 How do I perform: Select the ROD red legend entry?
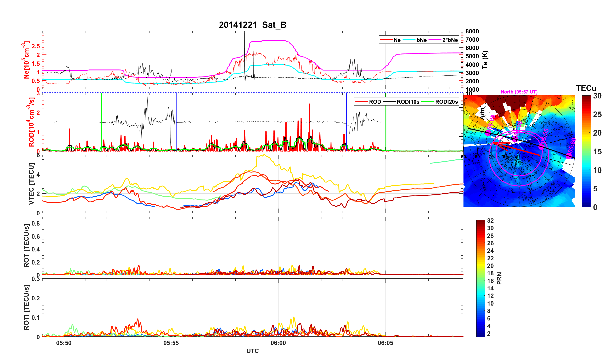coord(375,102)
